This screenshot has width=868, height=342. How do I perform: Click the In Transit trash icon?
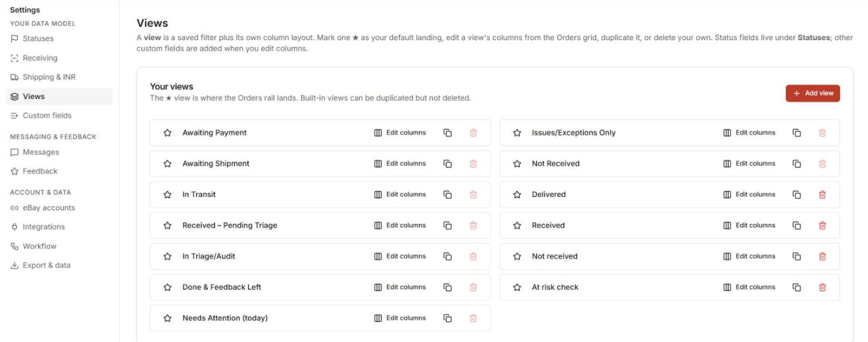pyautogui.click(x=473, y=195)
